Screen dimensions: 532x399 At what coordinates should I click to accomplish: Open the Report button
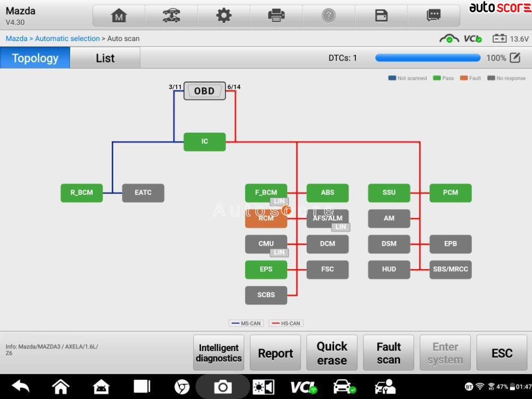275,353
